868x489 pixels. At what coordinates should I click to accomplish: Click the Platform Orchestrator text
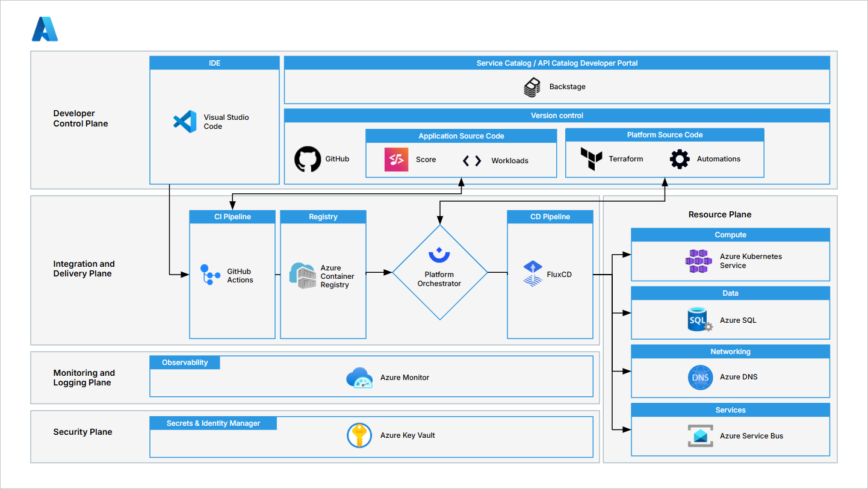point(439,279)
